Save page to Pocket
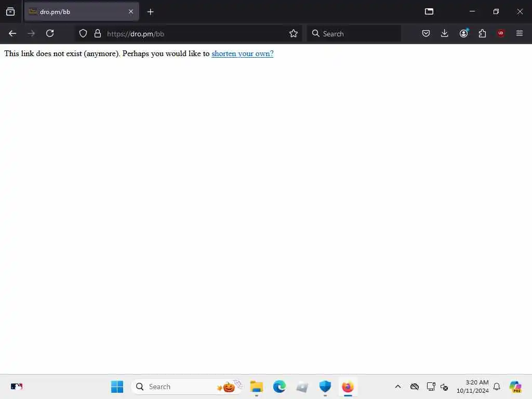The height and width of the screenshot is (399, 532). [x=426, y=34]
